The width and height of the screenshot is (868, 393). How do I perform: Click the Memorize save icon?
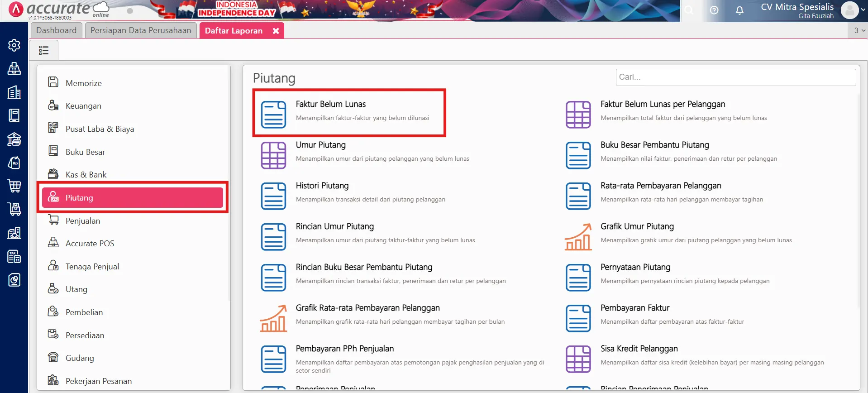[53, 82]
